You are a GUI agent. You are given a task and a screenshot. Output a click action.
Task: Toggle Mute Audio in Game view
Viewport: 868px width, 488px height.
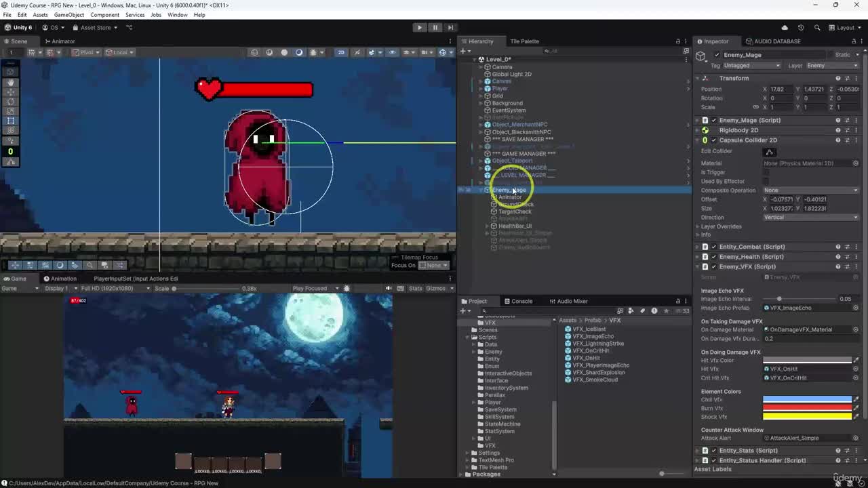[x=389, y=289]
